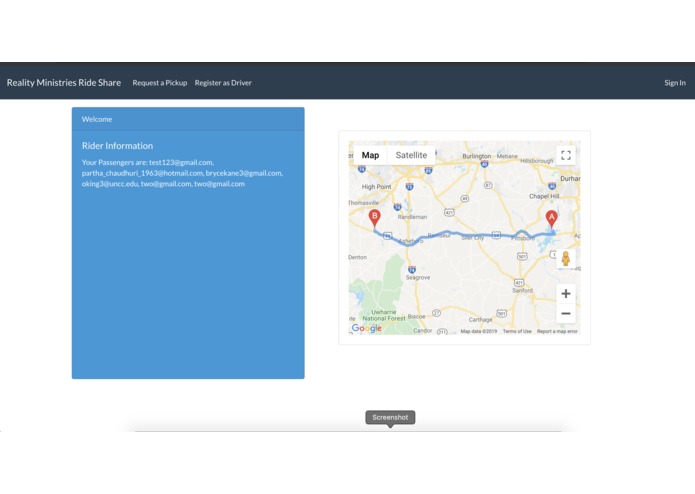Click route marker A on the map
Image resolution: width=695 pixels, height=494 pixels.
click(x=551, y=220)
